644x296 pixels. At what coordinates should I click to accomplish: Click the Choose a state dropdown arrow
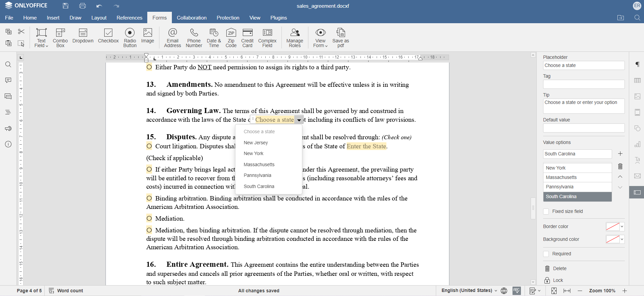(x=299, y=120)
